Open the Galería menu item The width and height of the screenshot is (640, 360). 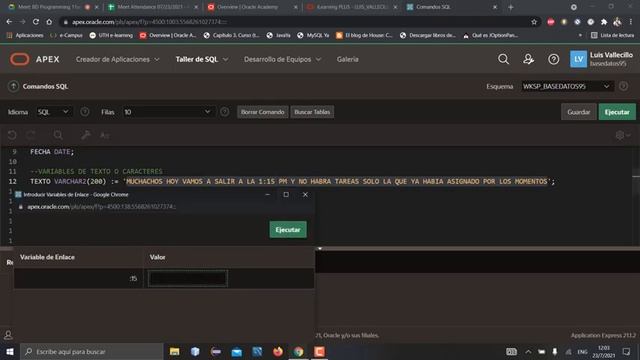[x=348, y=59]
